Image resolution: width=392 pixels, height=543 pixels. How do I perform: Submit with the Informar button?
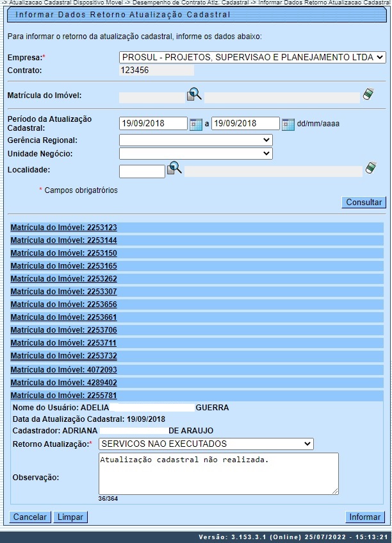click(365, 517)
